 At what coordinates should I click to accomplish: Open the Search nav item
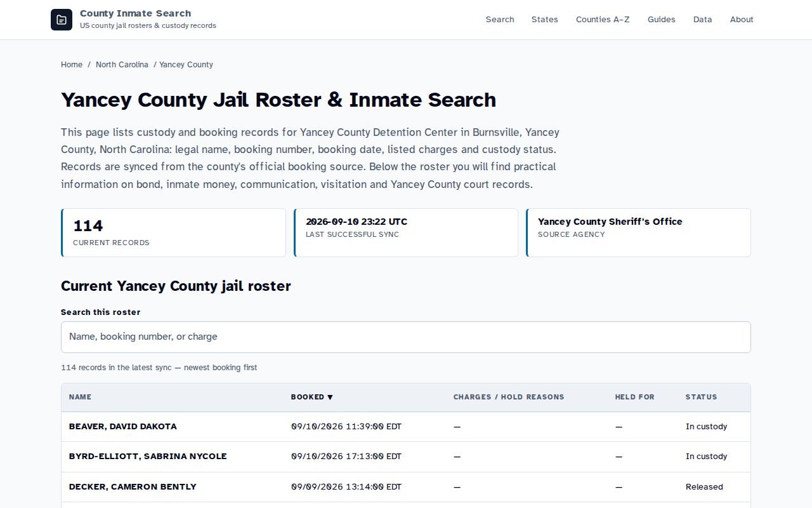click(500, 20)
